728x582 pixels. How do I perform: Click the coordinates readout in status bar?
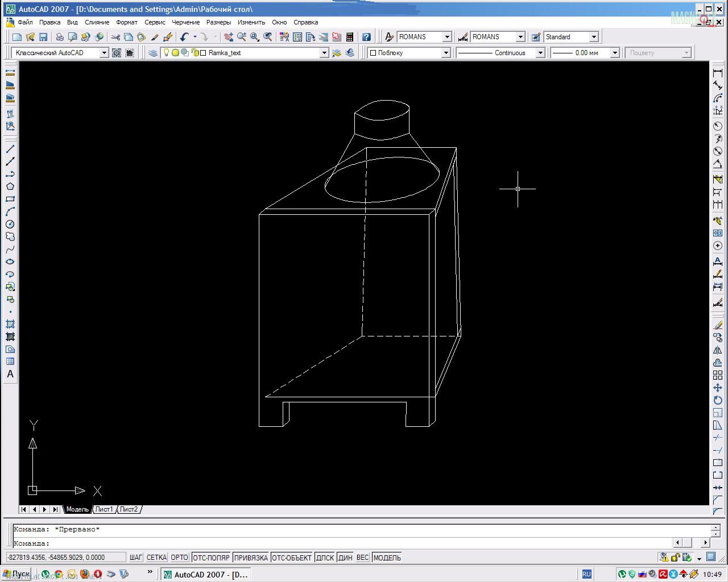(x=65, y=558)
